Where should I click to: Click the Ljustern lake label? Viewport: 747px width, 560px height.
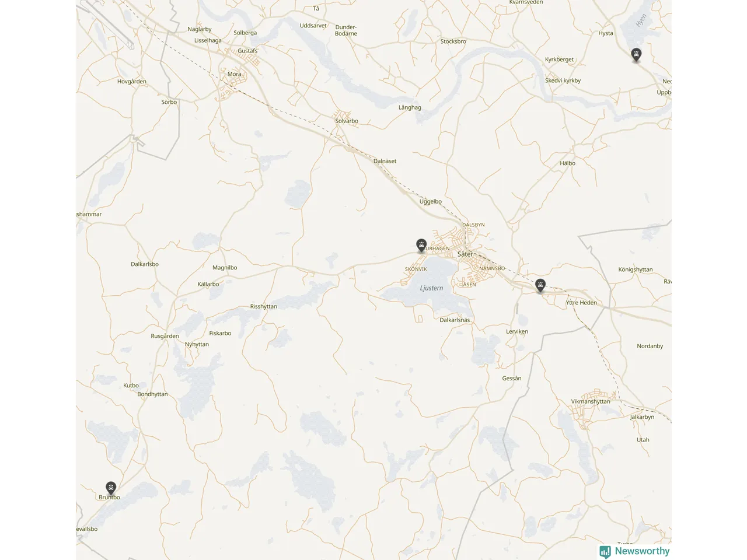[x=431, y=288]
